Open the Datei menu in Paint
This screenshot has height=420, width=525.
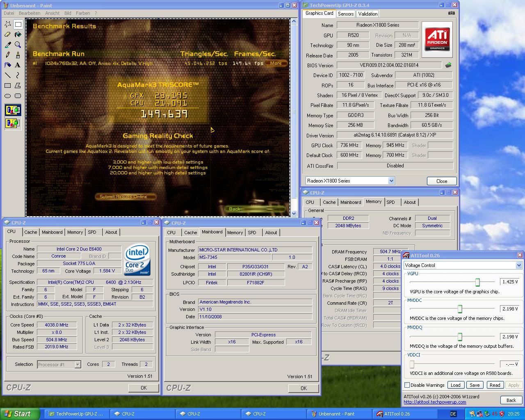click(x=9, y=13)
